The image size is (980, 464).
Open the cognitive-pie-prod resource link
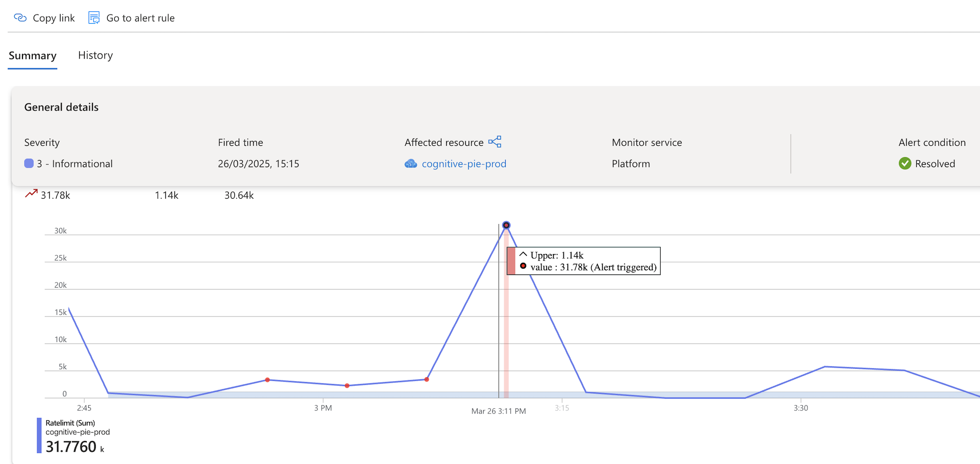tap(464, 164)
